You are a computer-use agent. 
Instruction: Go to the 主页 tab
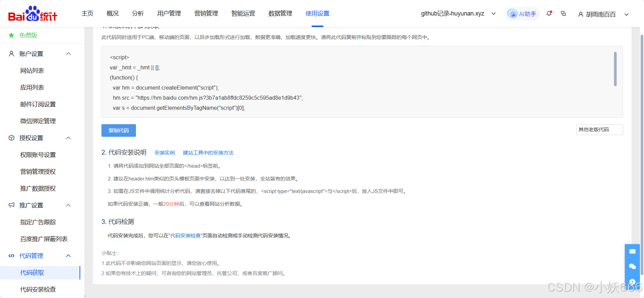click(x=87, y=13)
